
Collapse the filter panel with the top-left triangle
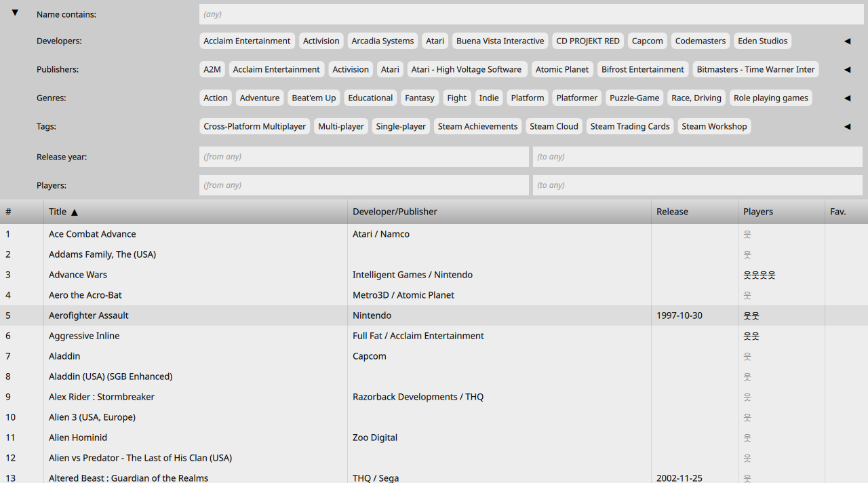tap(15, 13)
